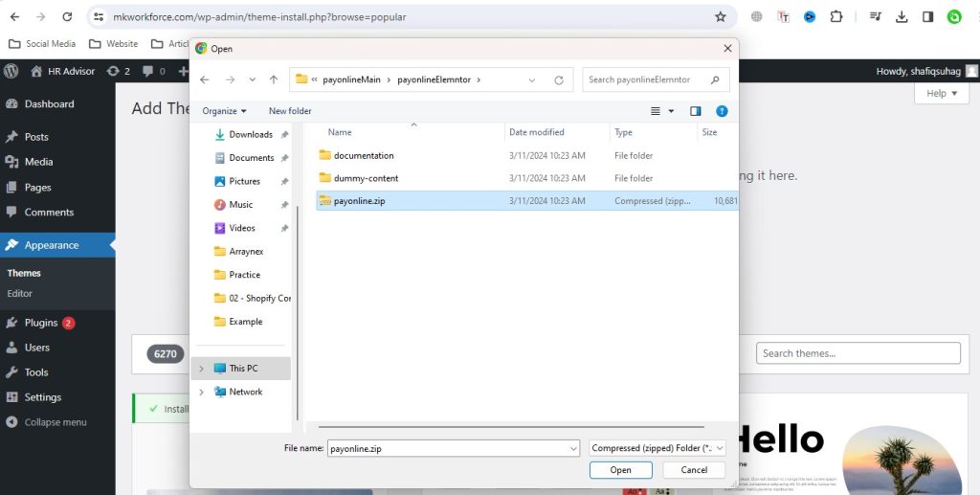Open Plugins in WordPress sidebar
The image size is (980, 495).
(x=41, y=323)
